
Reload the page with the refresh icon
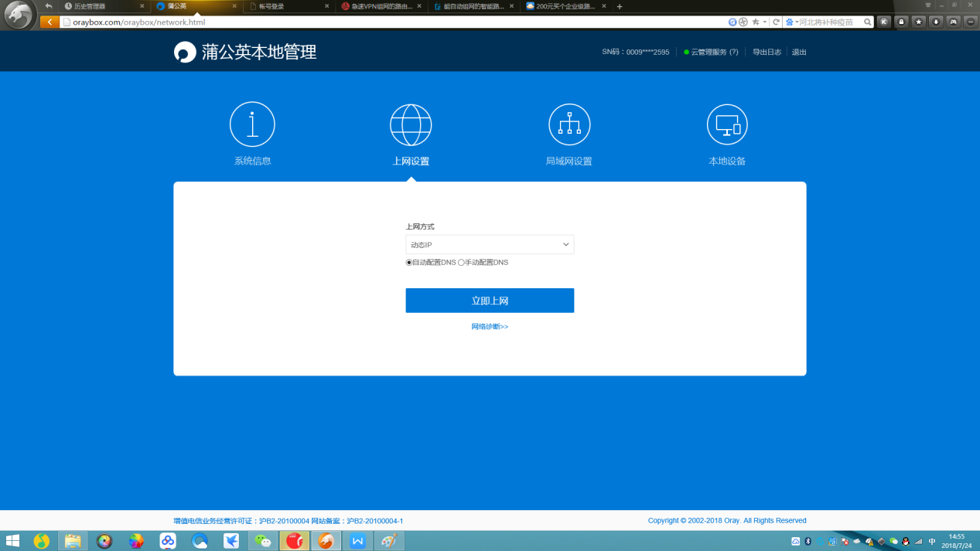click(776, 22)
